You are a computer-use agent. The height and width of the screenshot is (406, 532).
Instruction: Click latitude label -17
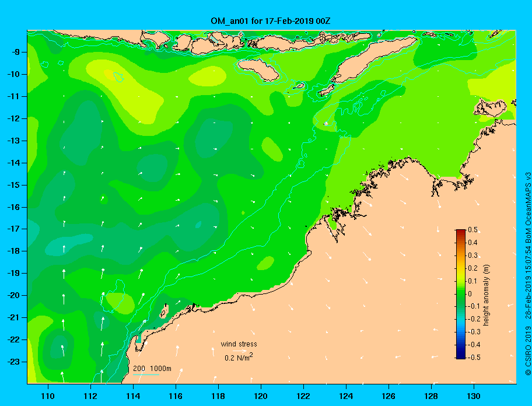click(x=13, y=229)
